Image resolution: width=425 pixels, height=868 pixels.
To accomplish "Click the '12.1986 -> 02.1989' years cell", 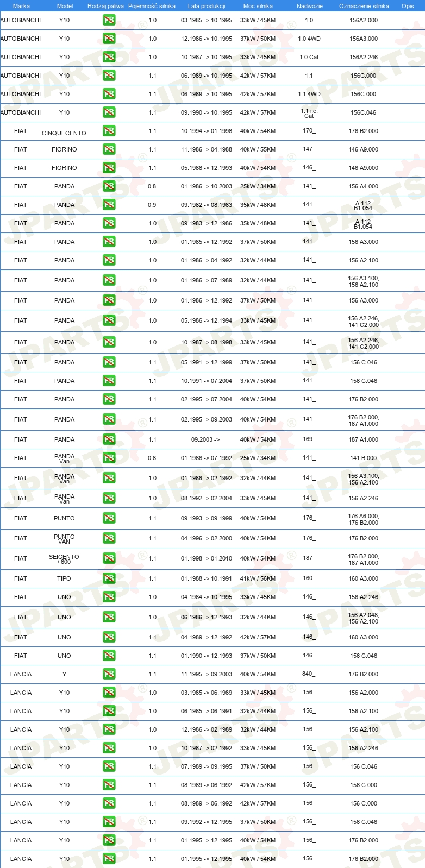I will 207,729.
